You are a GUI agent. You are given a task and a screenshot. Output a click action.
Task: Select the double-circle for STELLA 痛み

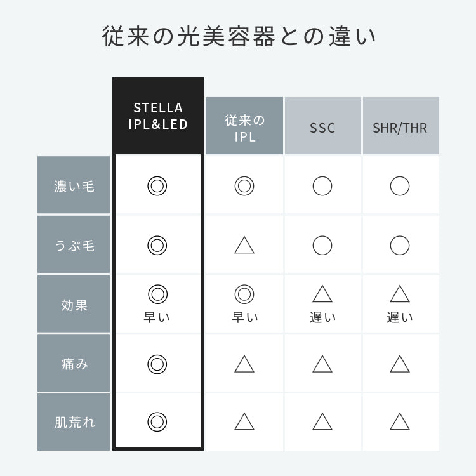[157, 364]
